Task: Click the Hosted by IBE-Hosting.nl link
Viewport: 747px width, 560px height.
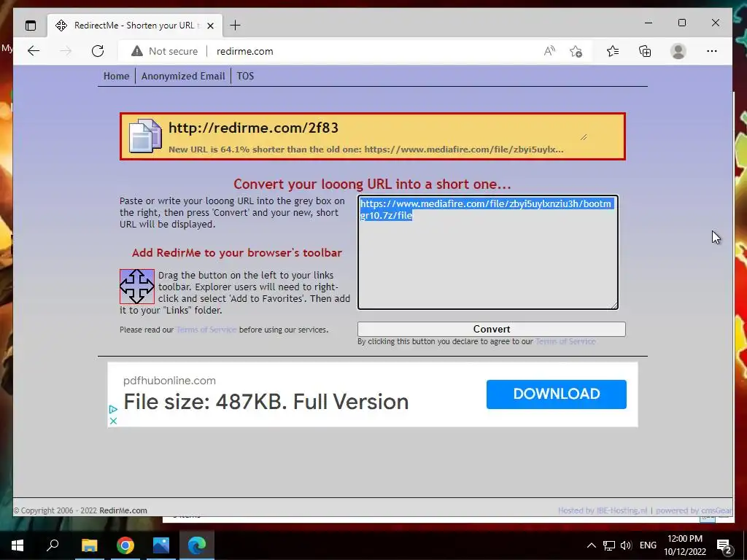Action: 603,510
